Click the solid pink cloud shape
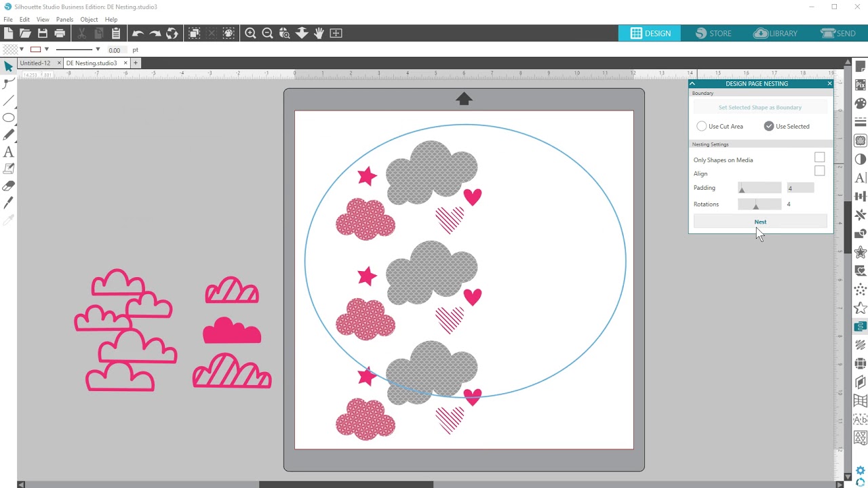Image resolution: width=868 pixels, height=488 pixels. [232, 331]
